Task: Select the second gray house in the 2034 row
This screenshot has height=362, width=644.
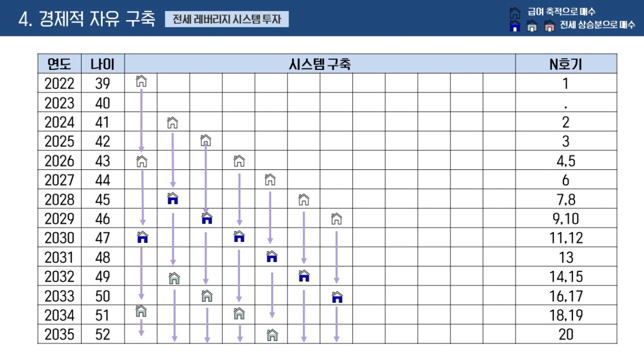Action: point(239,314)
